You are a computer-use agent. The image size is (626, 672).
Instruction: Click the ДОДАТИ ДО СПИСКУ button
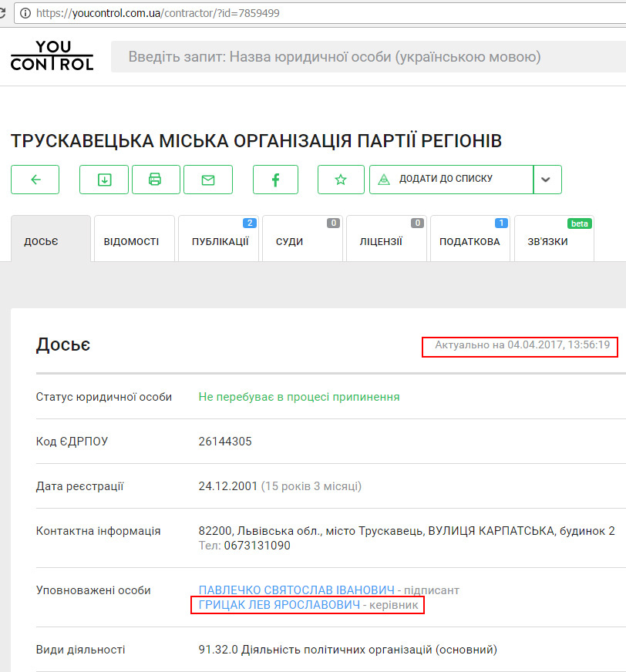coord(452,180)
